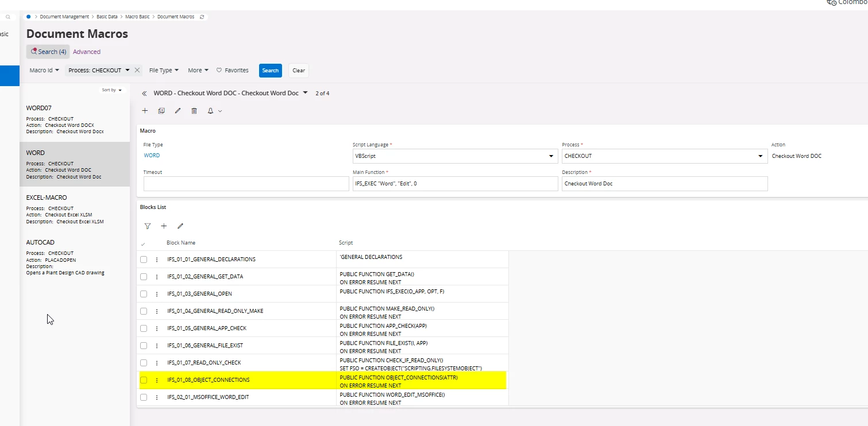The height and width of the screenshot is (426, 868).
Task: Select the IFS_01_03_GENERAL_OPEN row checkbox
Action: click(x=144, y=294)
